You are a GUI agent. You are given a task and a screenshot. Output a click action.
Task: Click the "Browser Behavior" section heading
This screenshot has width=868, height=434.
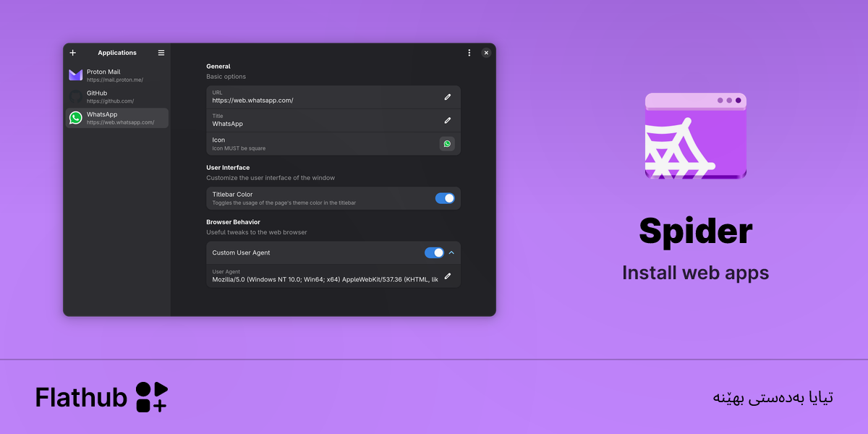233,222
